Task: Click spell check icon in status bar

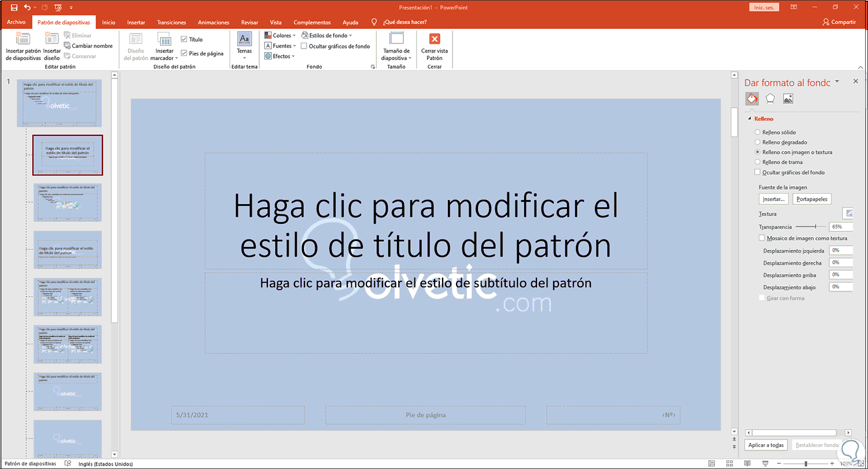Action: point(68,464)
